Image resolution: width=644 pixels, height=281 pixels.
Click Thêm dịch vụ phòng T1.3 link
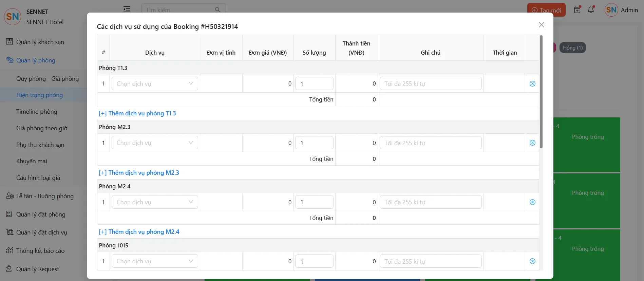(x=137, y=113)
